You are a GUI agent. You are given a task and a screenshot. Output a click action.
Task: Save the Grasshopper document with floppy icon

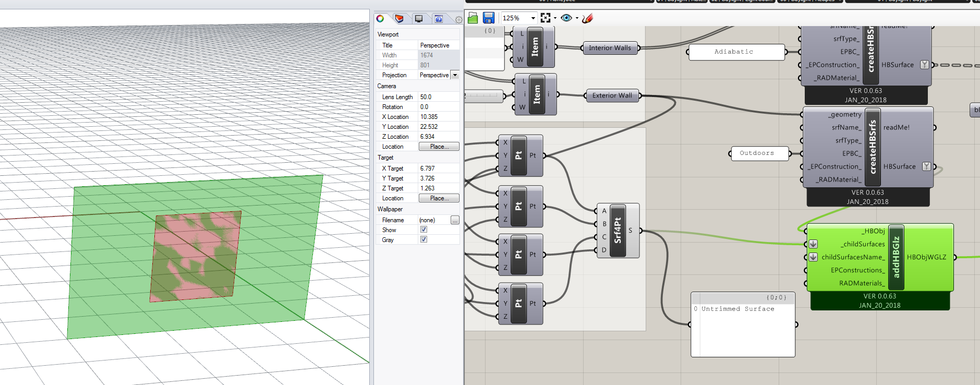tap(489, 18)
